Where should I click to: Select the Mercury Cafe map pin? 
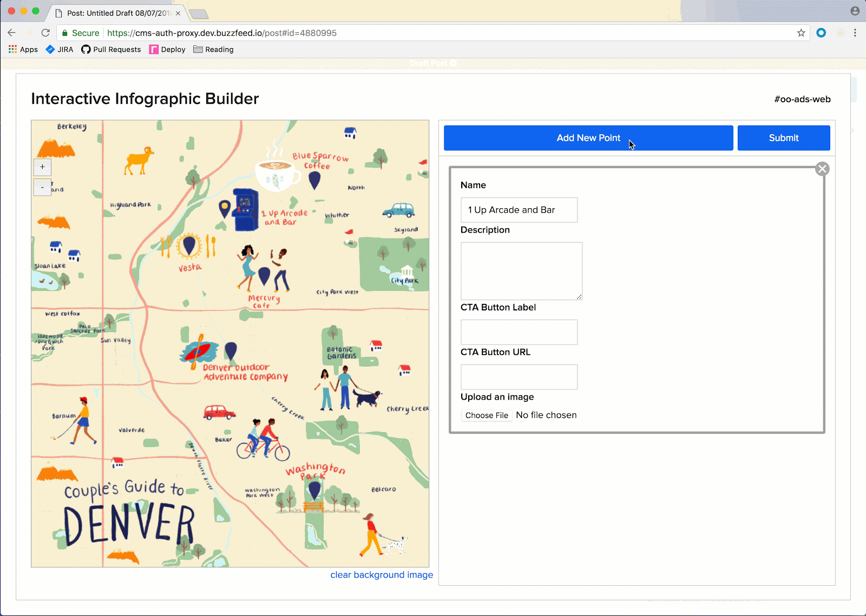[x=264, y=275]
